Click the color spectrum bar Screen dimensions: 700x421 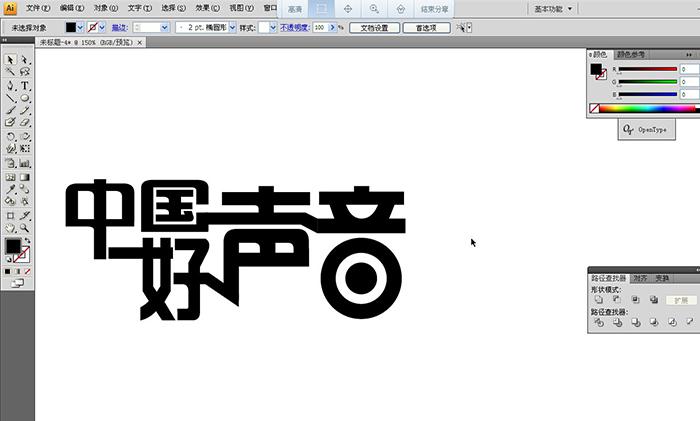click(647, 108)
